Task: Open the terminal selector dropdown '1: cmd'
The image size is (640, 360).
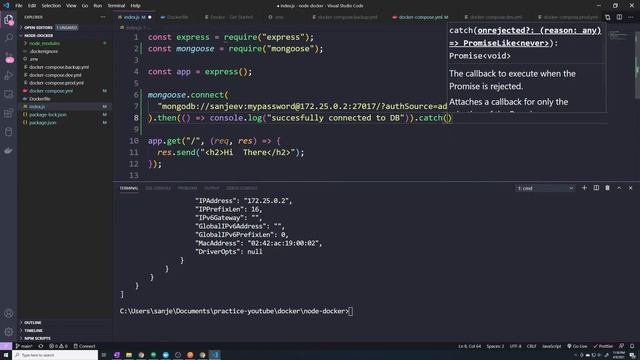Action: (x=545, y=188)
